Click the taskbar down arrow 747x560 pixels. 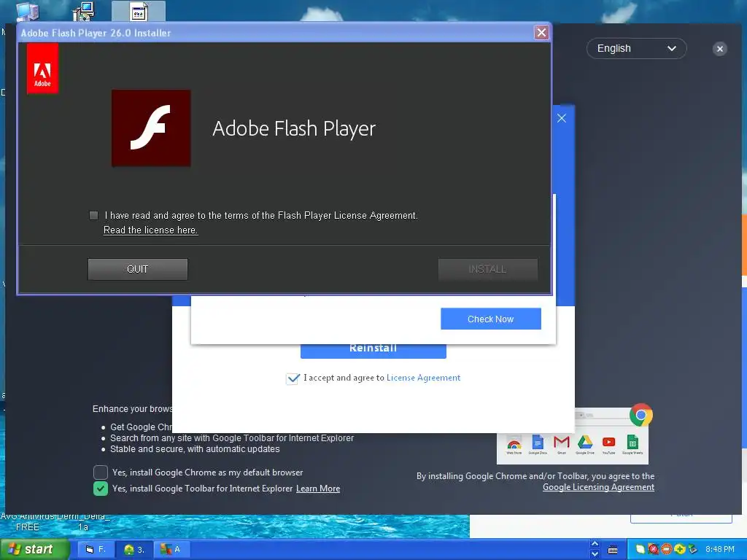[595, 554]
